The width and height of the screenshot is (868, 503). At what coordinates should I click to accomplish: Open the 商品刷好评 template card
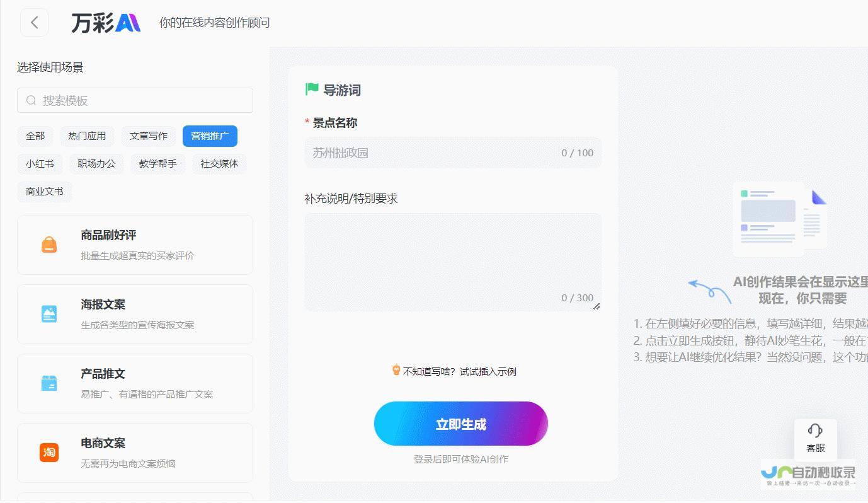tap(135, 245)
